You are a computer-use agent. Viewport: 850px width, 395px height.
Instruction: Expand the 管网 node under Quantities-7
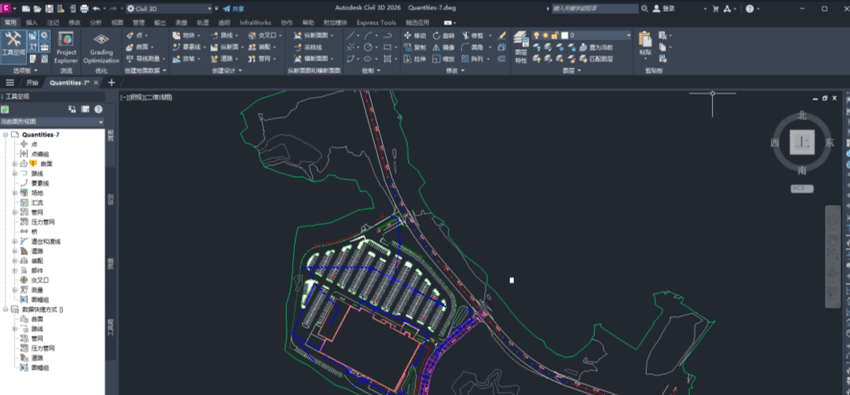pos(15,212)
